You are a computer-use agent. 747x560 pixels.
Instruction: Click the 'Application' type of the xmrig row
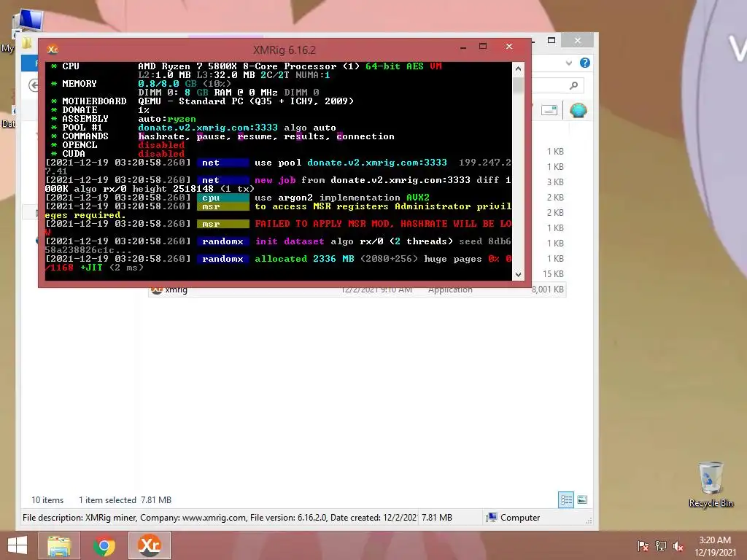pyautogui.click(x=449, y=289)
